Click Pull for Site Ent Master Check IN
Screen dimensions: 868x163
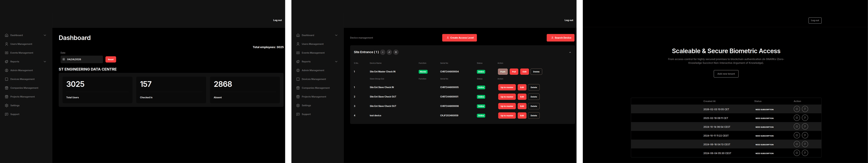click(x=514, y=72)
